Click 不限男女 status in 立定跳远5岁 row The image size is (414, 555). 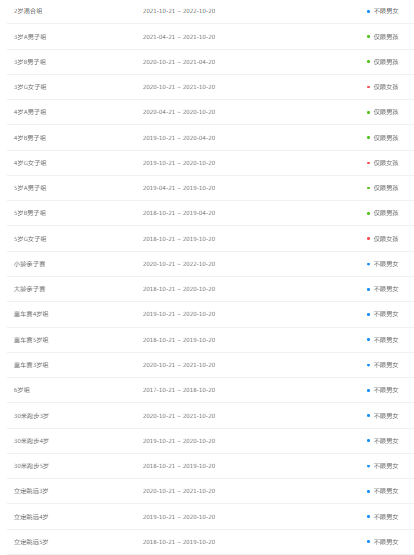coord(386,542)
